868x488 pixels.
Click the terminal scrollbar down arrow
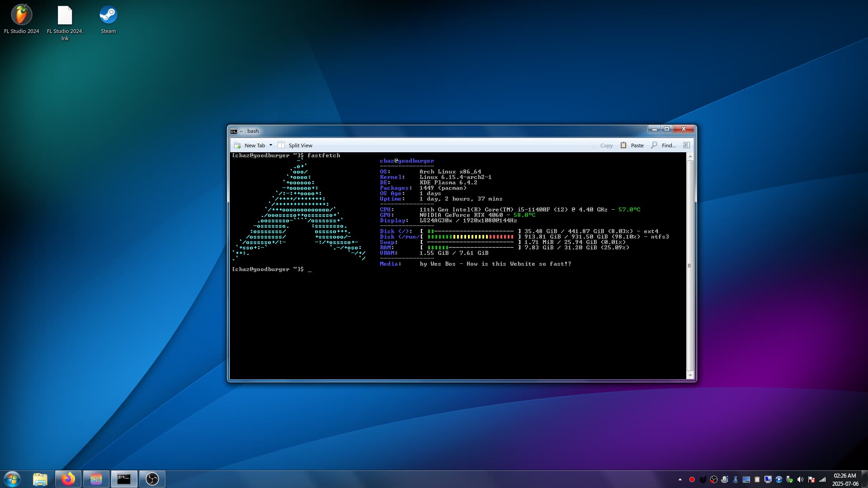click(690, 375)
